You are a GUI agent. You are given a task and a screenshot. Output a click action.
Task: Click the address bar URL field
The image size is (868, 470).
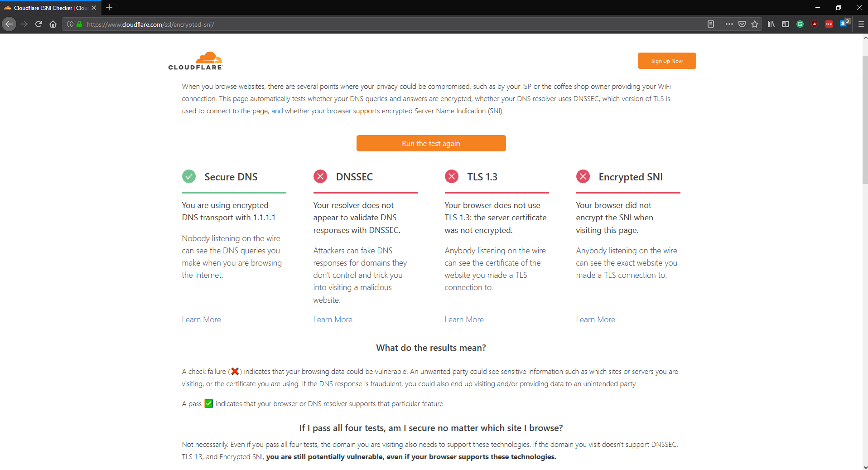click(390, 24)
